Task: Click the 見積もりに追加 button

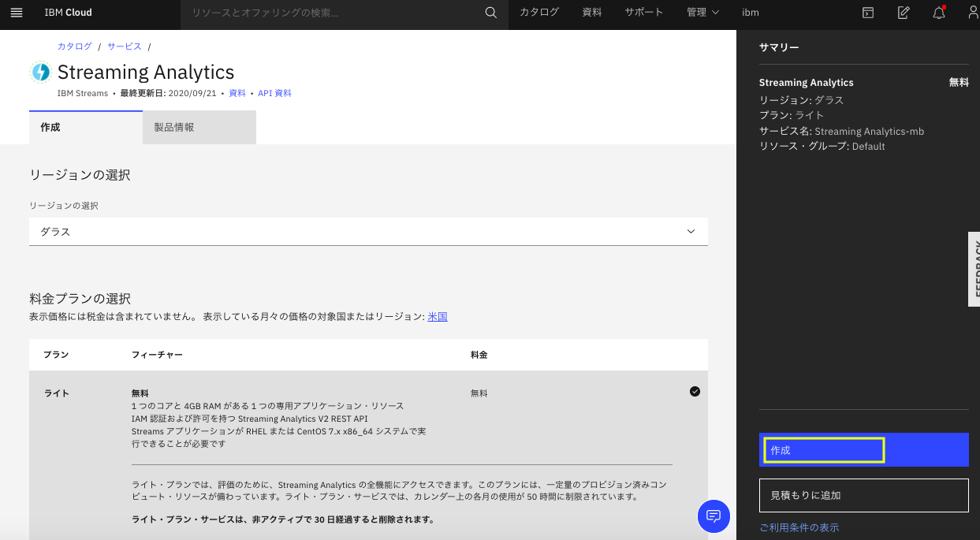Action: (863, 495)
